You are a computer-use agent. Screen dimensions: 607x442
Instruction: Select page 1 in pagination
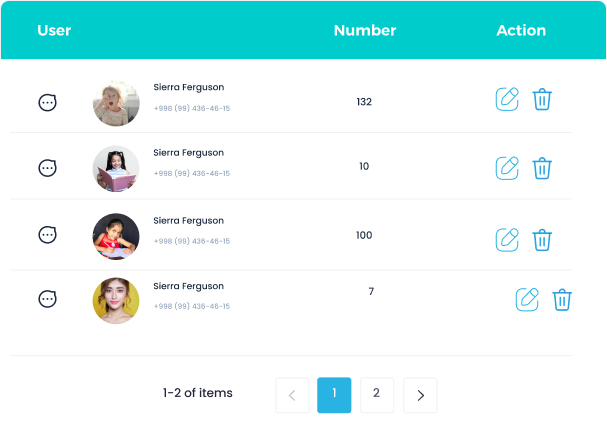[x=334, y=394]
